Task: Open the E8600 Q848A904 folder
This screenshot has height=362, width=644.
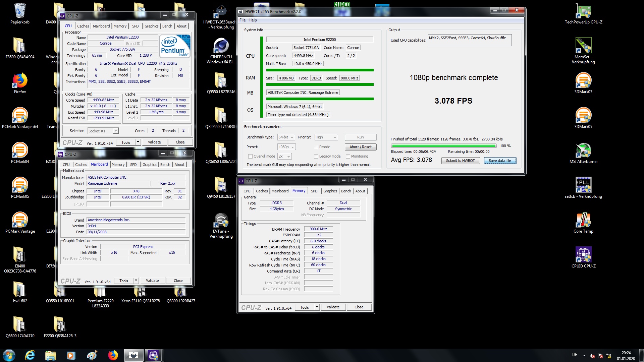Action: 20,48
